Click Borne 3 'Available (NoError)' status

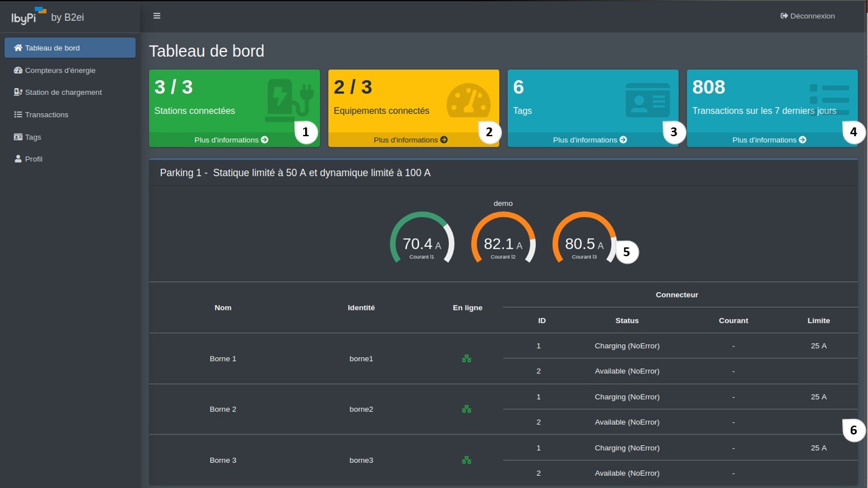click(x=627, y=473)
